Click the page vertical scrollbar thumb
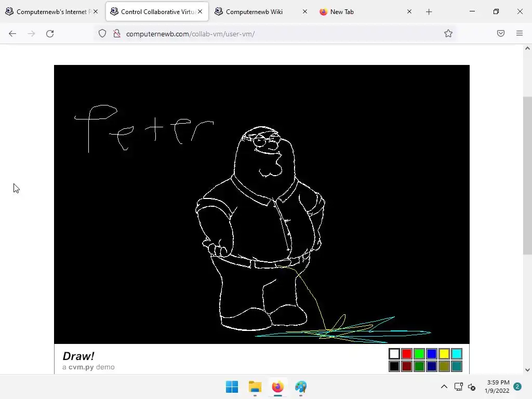Viewport: 532px width, 399px height. (527, 176)
